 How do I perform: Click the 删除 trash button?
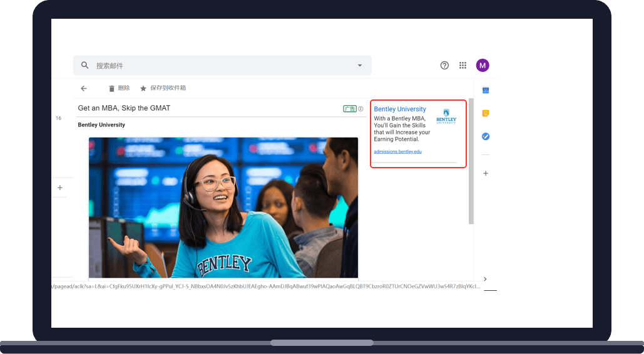point(119,88)
